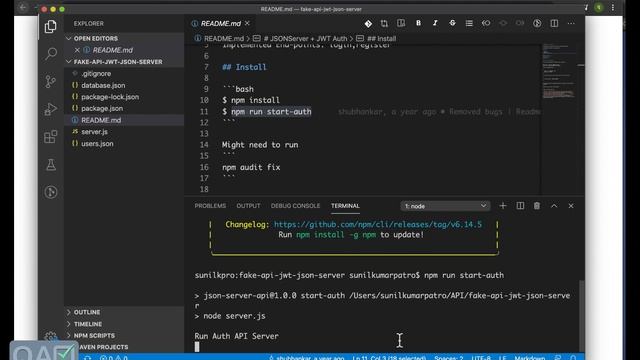The image size is (640, 360).
Task: Click the 'Spaces: 2' indentation status item
Action: pyautogui.click(x=449, y=357)
